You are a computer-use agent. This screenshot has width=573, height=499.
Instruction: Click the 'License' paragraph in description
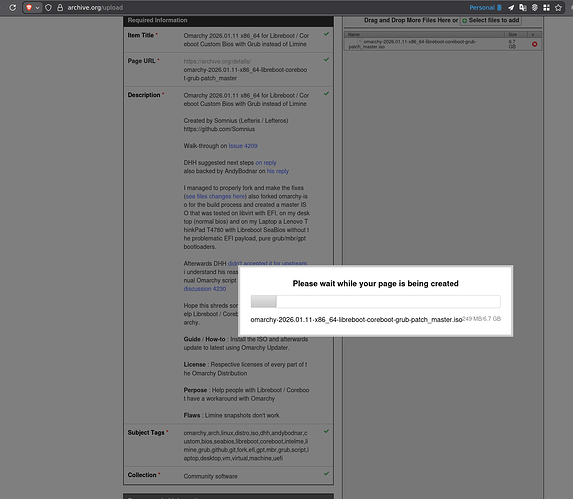[246, 369]
